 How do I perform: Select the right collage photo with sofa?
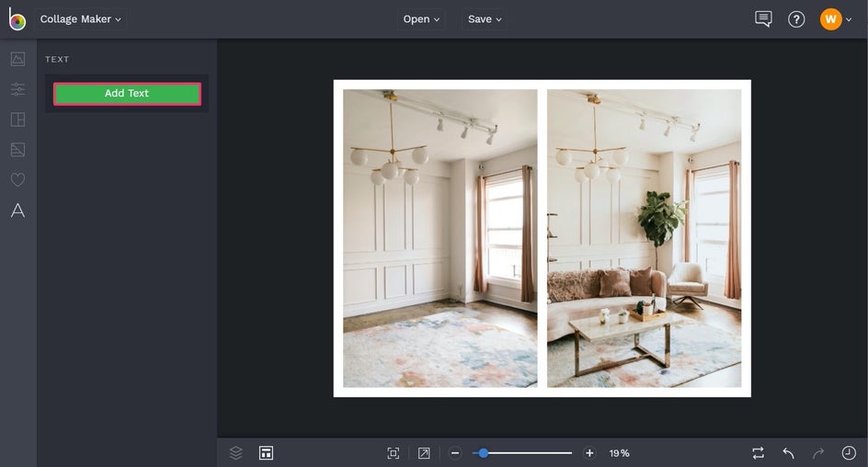[x=644, y=238]
